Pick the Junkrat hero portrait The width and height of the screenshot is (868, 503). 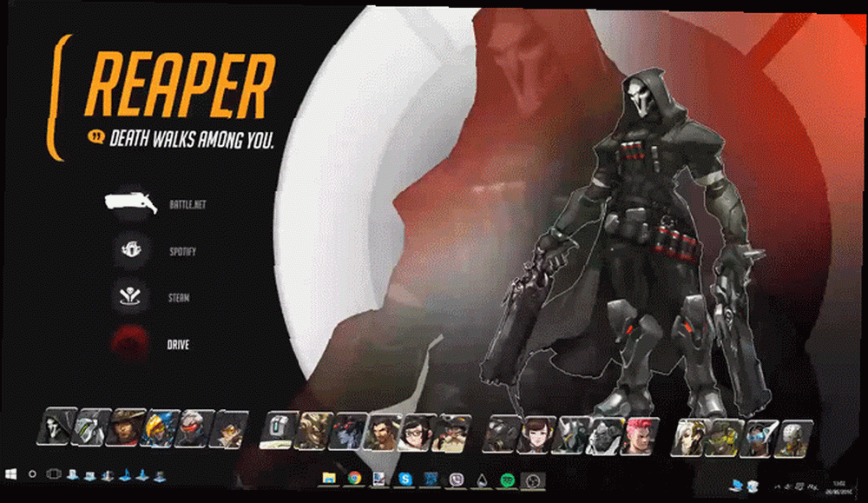pyautogui.click(x=312, y=430)
